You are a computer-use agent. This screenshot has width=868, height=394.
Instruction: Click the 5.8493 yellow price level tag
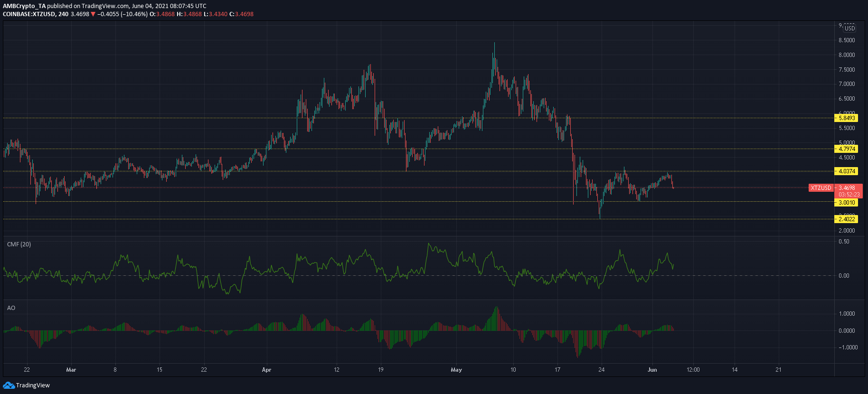click(x=847, y=118)
